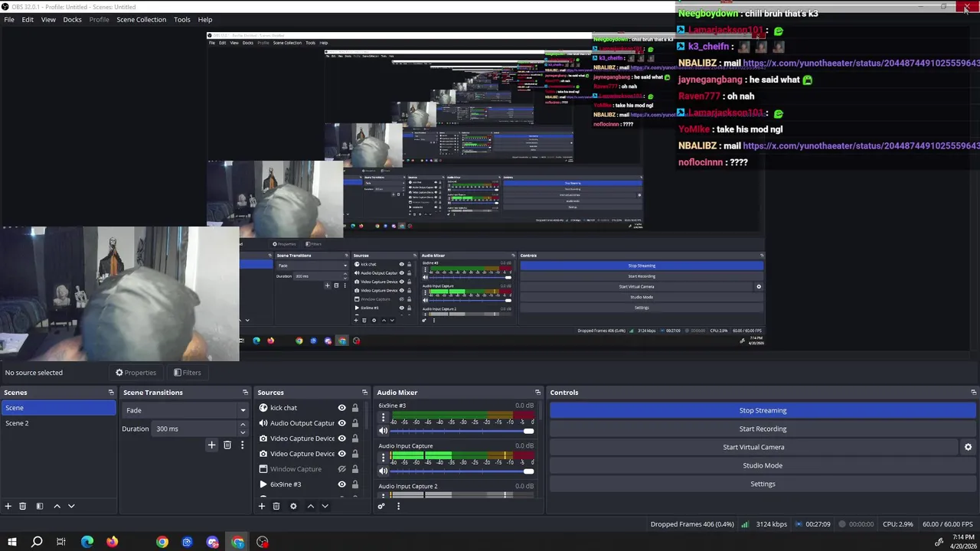The height and width of the screenshot is (551, 980).
Task: Open the Tools menu
Action: click(181, 19)
